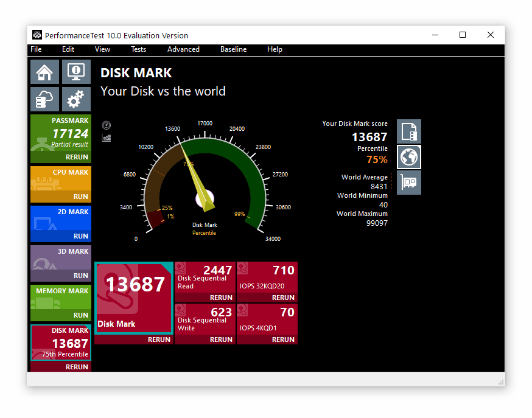Open the Baseline menu
The width and height of the screenshot is (532, 418).
coord(233,49)
